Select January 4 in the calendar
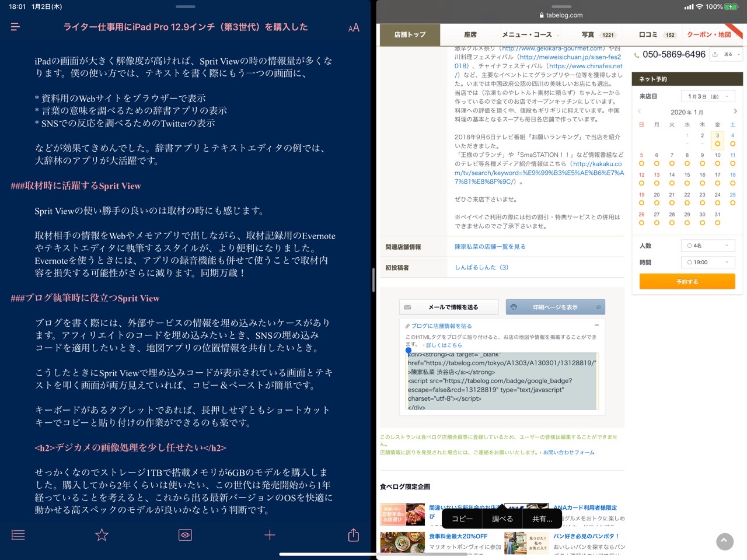This screenshot has height=560, width=747. (732, 139)
